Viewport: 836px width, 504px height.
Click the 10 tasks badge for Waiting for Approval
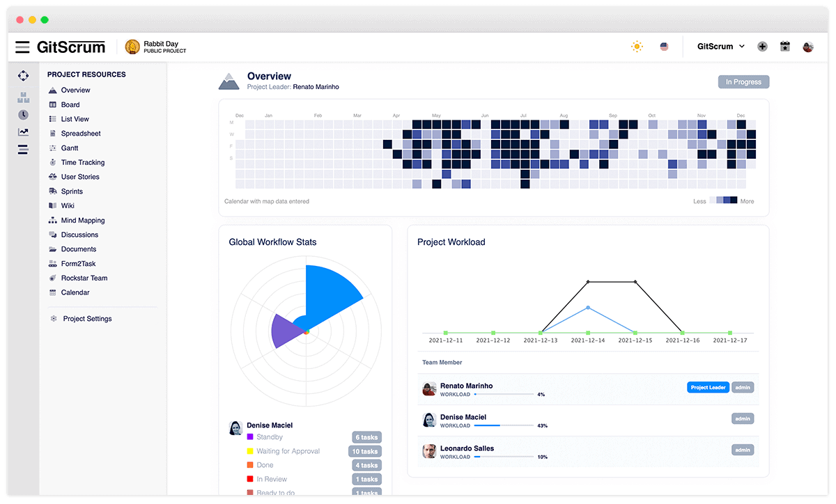(x=365, y=451)
